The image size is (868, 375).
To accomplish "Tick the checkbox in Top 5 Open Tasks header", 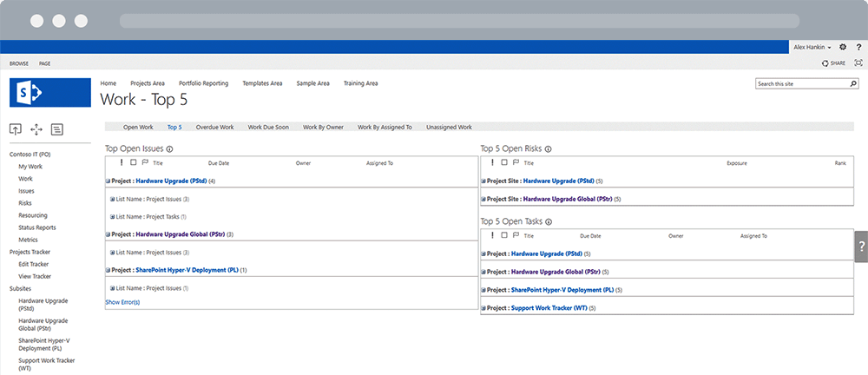I will [x=503, y=235].
